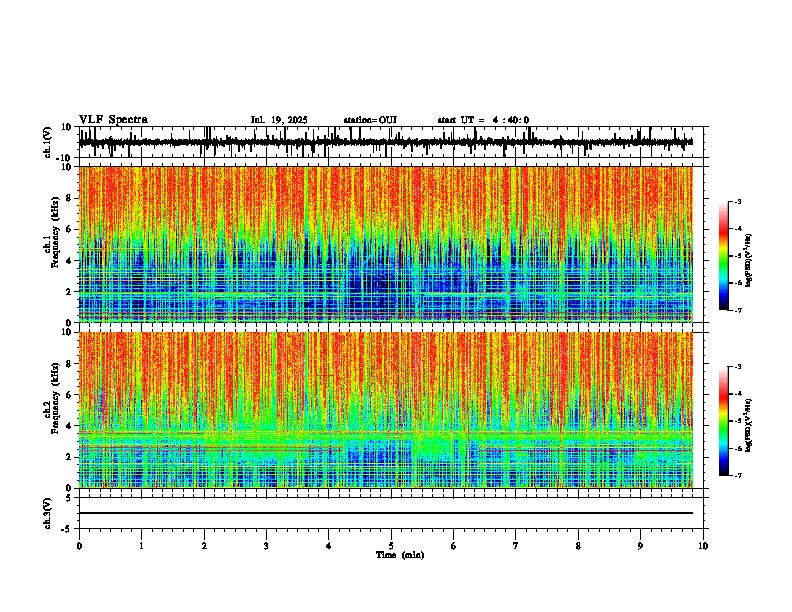Image resolution: width=792 pixels, height=612 pixels.
Task: Click the "VLF Spectra" plot title
Action: pyautogui.click(x=113, y=120)
